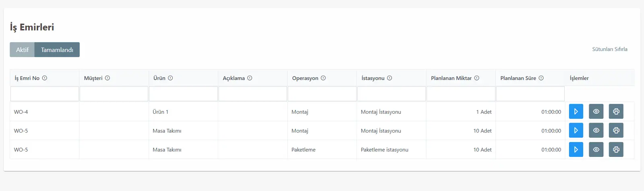
Task: Click info icon next to Ürün header
Action: tap(170, 78)
